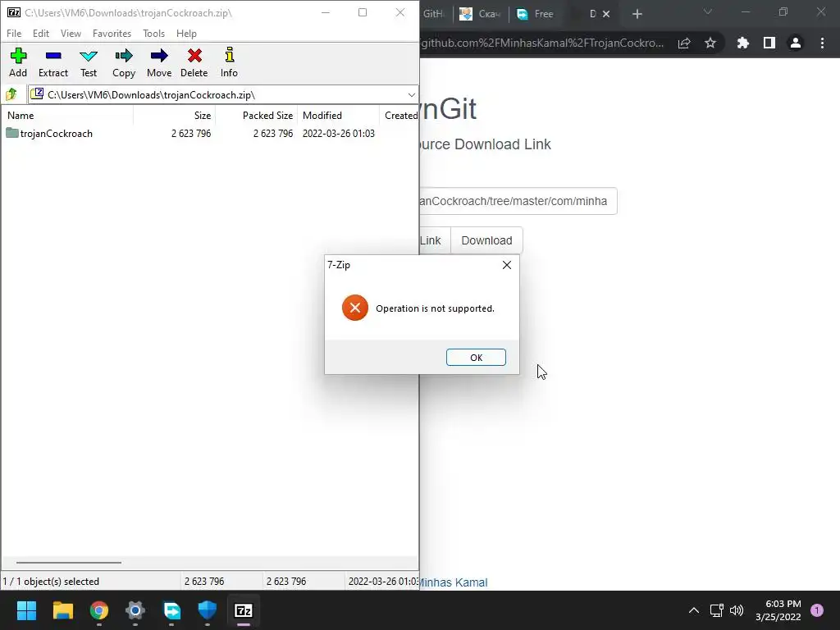
Task: Show hidden system tray icons
Action: coord(694,610)
